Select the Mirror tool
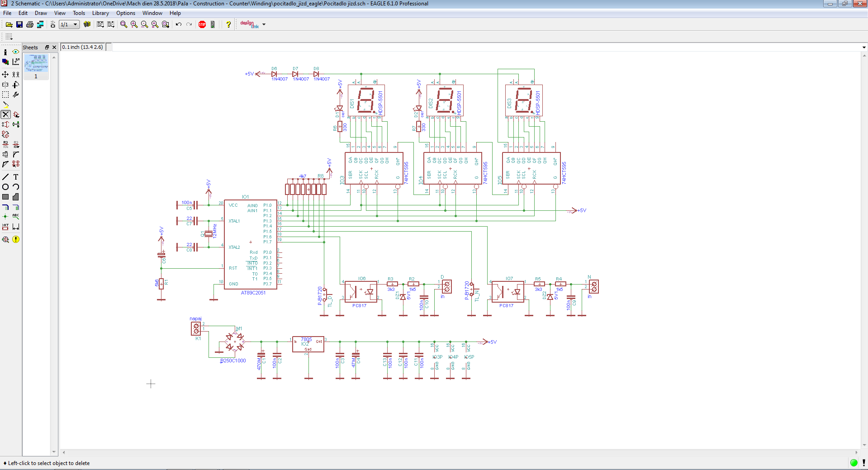The image size is (868, 470). pos(5,85)
